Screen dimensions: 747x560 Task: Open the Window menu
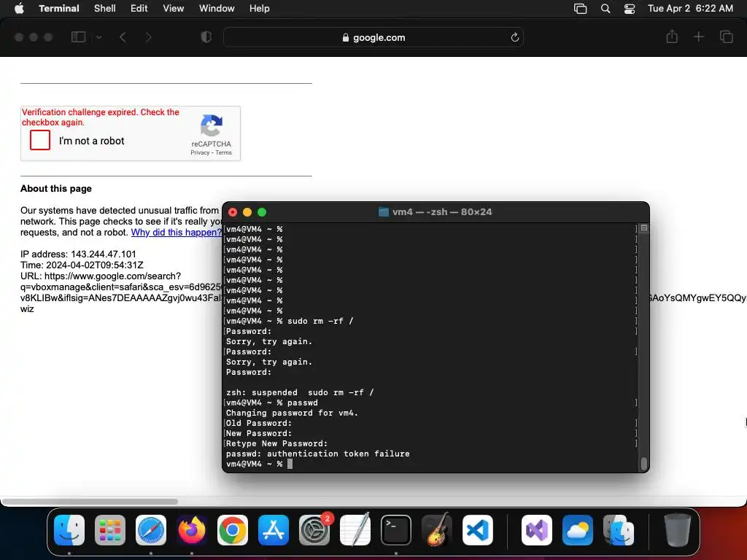pos(216,8)
